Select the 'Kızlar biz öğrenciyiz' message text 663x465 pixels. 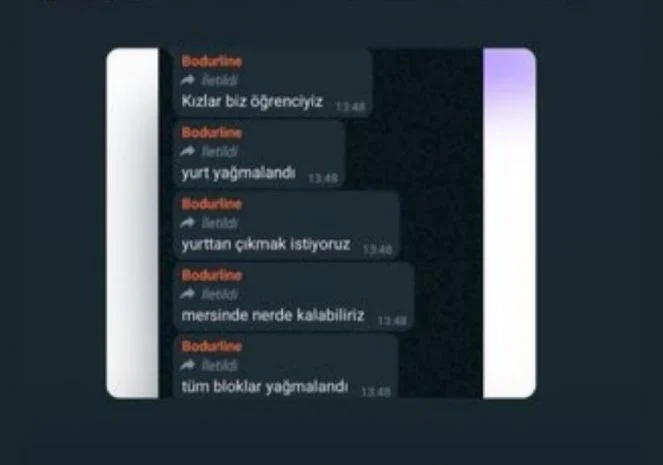252,101
